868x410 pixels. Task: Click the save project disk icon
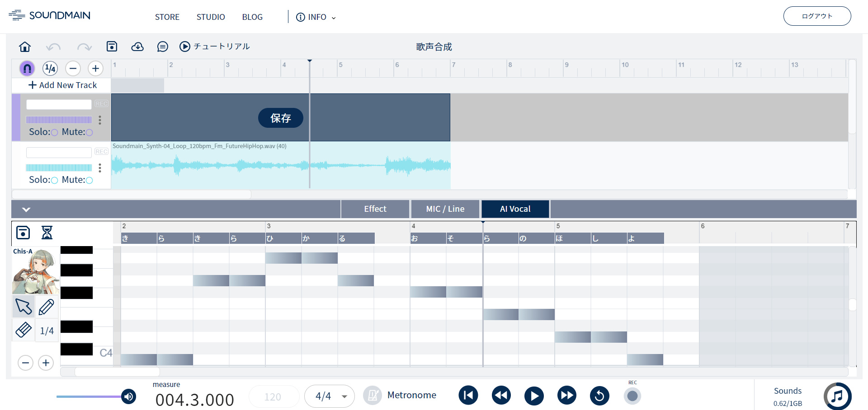point(112,47)
